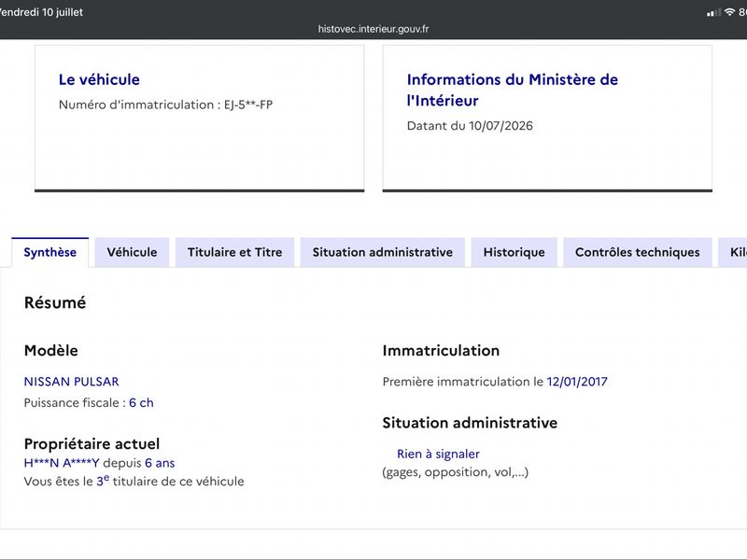747x560 pixels.
Task: Select the Situation administrative tab
Action: coord(383,252)
